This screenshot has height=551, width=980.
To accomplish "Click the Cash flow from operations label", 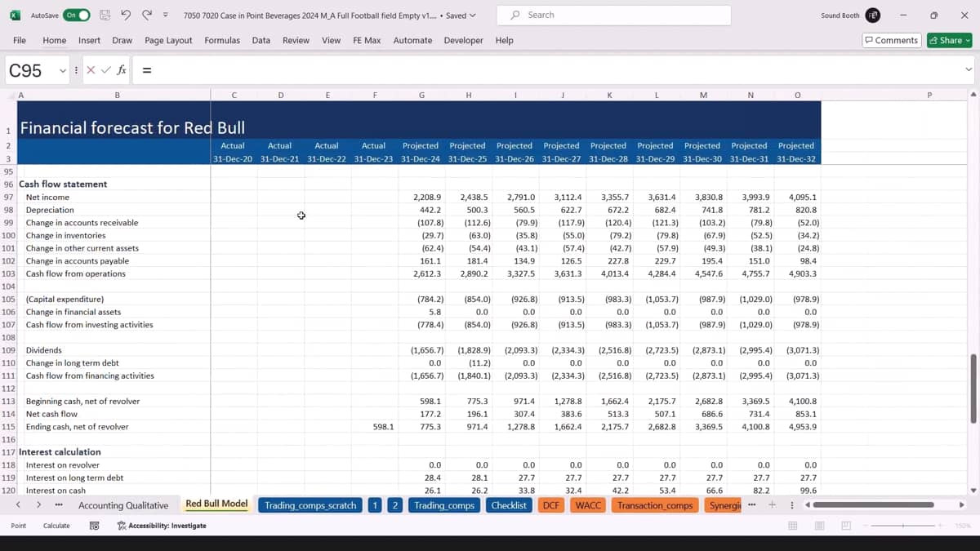I will pos(78,273).
